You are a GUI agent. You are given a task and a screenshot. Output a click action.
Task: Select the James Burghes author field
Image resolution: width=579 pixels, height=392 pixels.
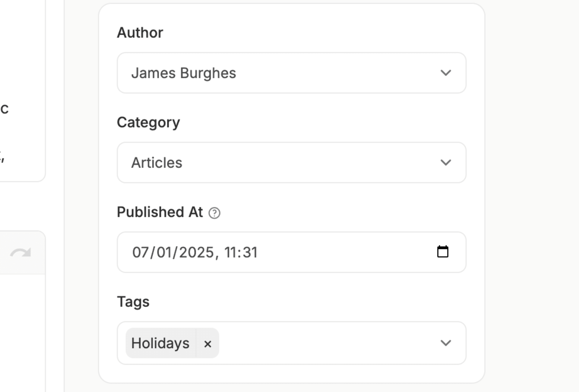pos(292,73)
